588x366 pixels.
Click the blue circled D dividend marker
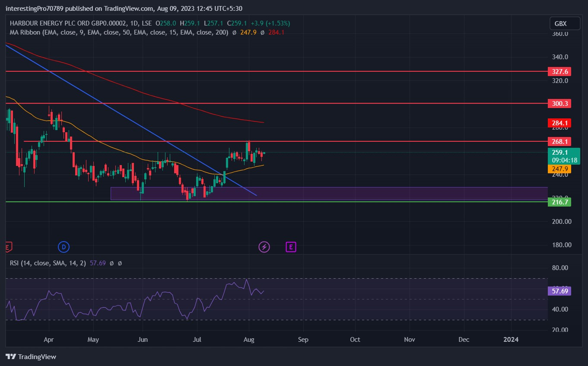64,247
